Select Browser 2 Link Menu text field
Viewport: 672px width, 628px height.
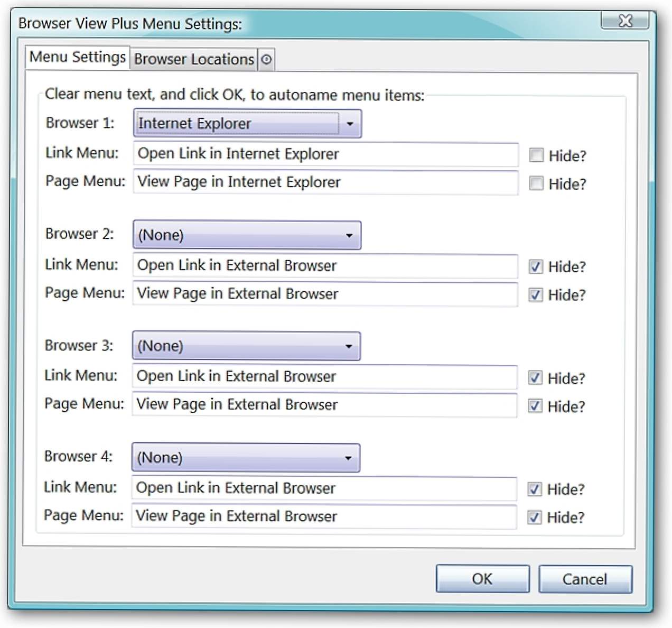coord(325,266)
